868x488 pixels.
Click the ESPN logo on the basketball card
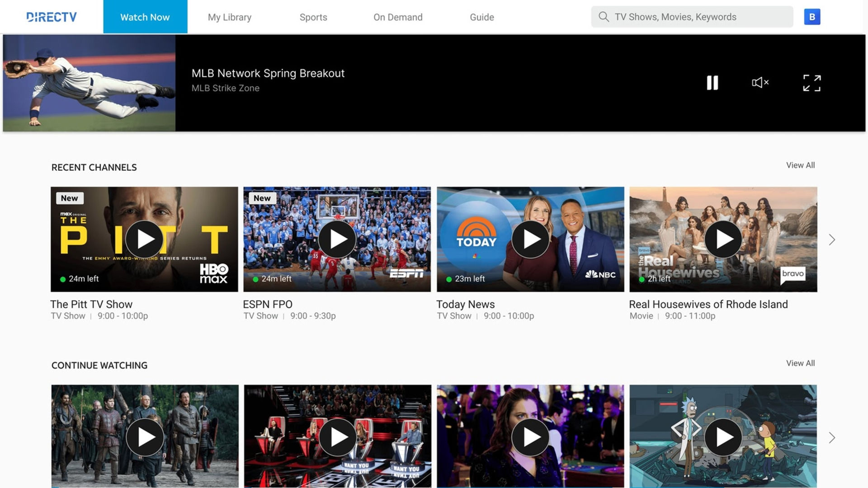406,273
